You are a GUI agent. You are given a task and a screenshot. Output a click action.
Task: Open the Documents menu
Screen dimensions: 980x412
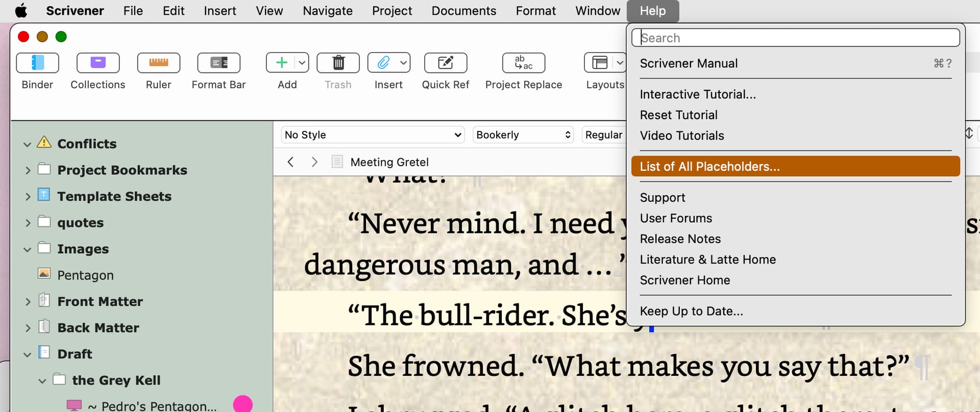click(464, 11)
